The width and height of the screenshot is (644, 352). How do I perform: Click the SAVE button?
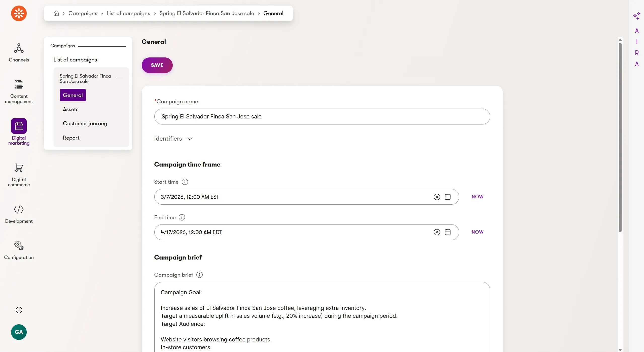tap(157, 65)
